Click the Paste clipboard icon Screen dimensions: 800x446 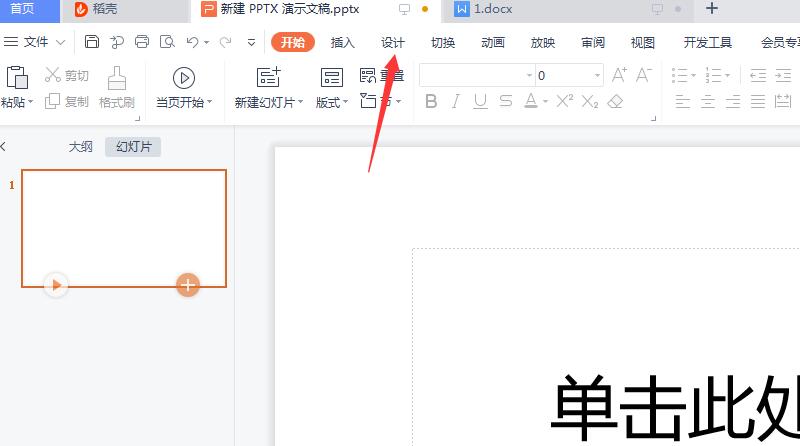point(17,78)
